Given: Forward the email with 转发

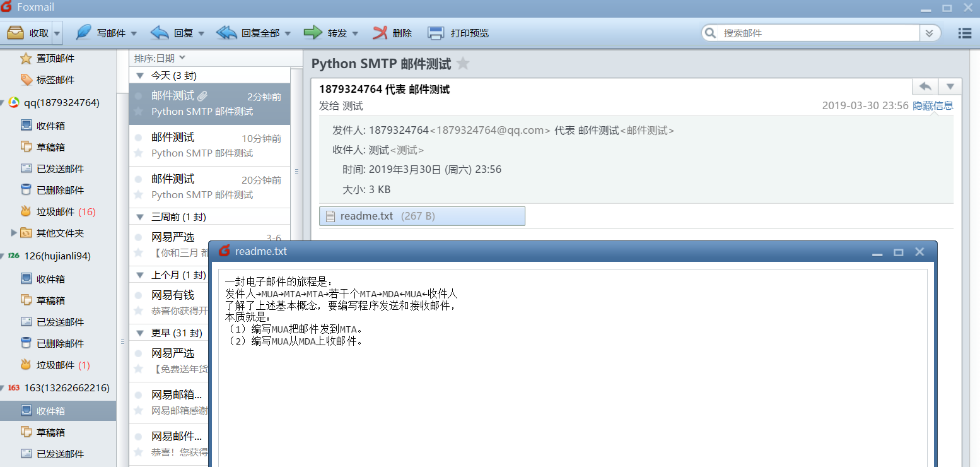Looking at the screenshot, I should [325, 33].
